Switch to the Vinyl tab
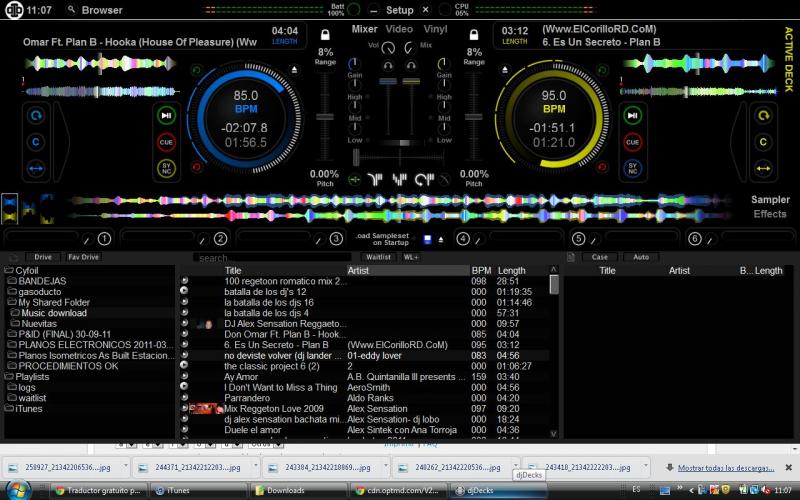The width and height of the screenshot is (800, 500). click(x=435, y=30)
